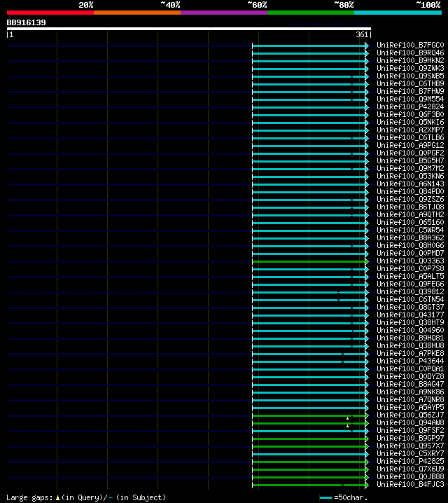Click the UniRef100_Q5NKI6 entry
Viewport: 448px width, 503px height.
click(410, 122)
